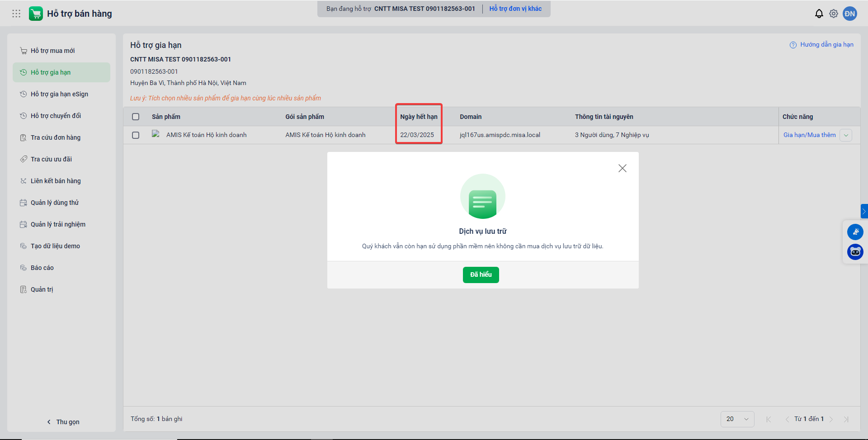Click the clock icon of Hỗ trợ gia hạn eSign

(23, 94)
